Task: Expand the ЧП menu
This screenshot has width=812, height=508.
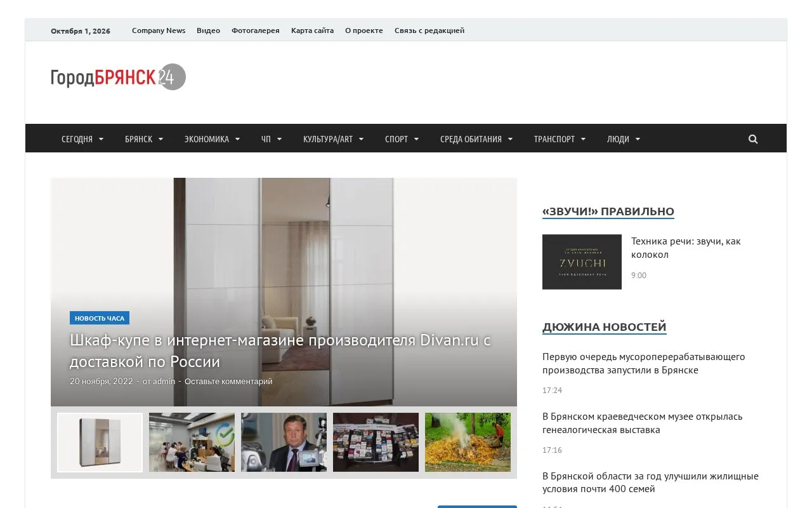Action: pyautogui.click(x=272, y=139)
